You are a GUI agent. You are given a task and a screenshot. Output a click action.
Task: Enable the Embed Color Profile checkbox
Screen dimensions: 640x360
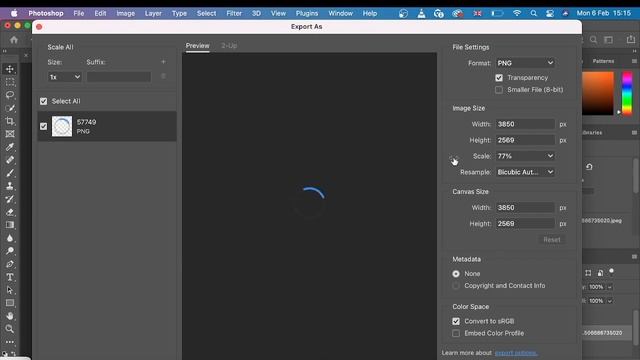456,333
